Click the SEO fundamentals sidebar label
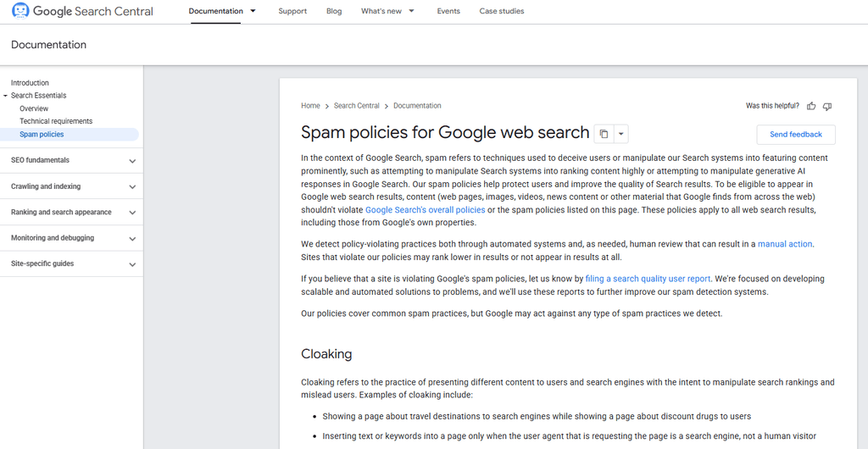The image size is (868, 449). point(41,160)
